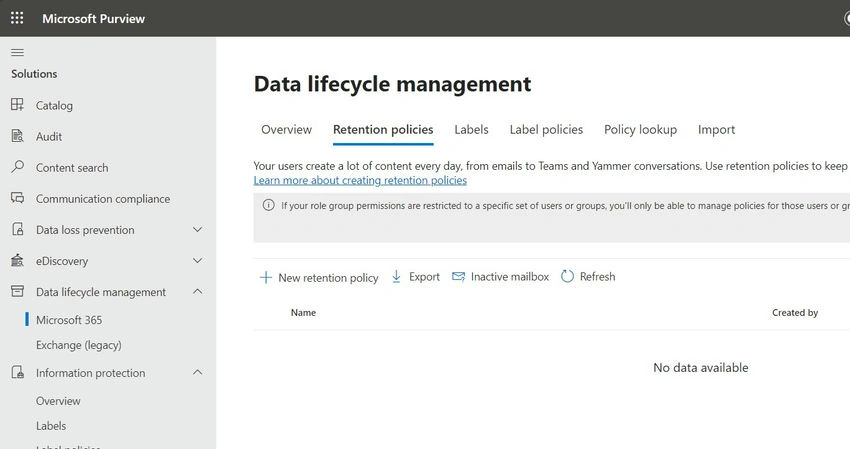
Task: Click the Refresh circular arrow icon
Action: coord(567,277)
